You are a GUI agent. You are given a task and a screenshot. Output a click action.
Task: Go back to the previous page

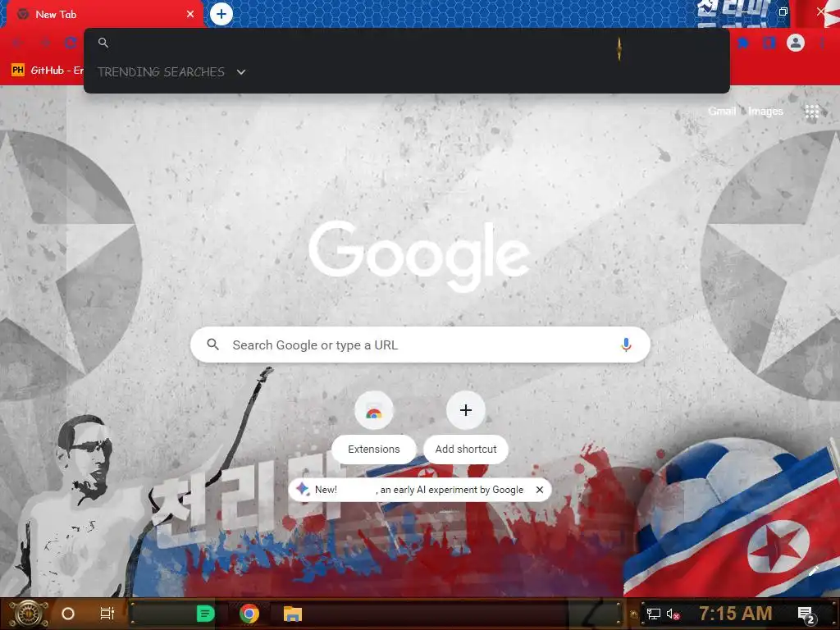click(x=17, y=43)
